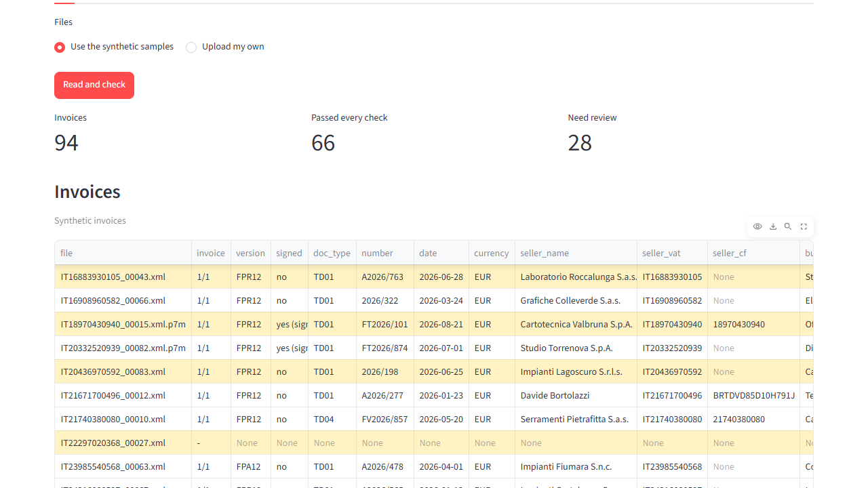Viewport: 868px width, 488px height.
Task: Click the 'number' column header
Action: click(385, 253)
